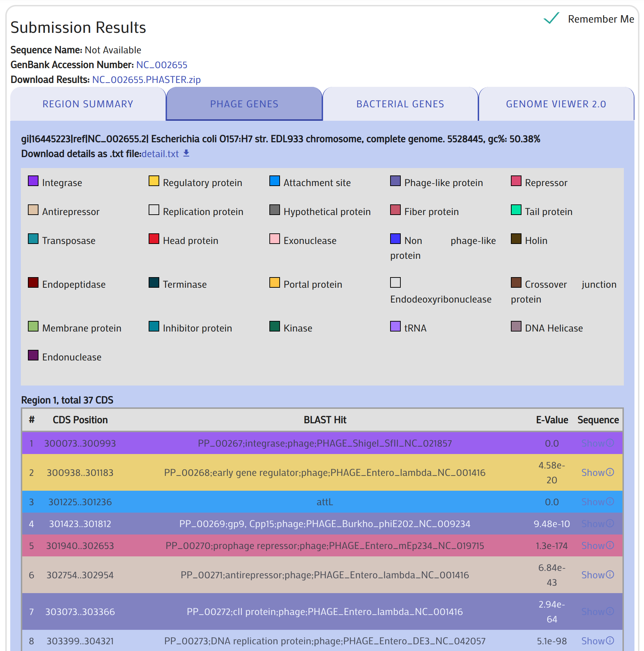
Task: Open the Genome Viewer 2.0 tab
Action: [556, 104]
